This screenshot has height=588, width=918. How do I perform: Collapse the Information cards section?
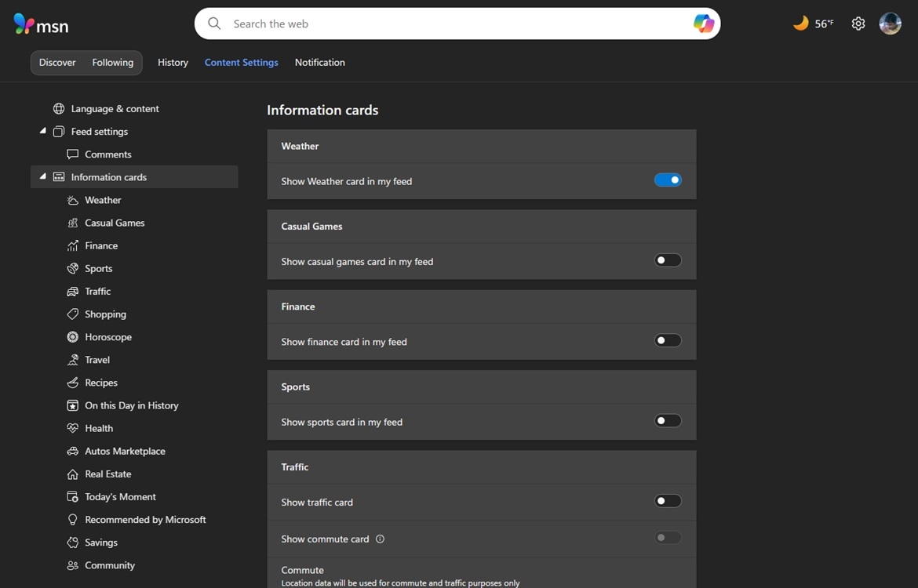coord(43,176)
